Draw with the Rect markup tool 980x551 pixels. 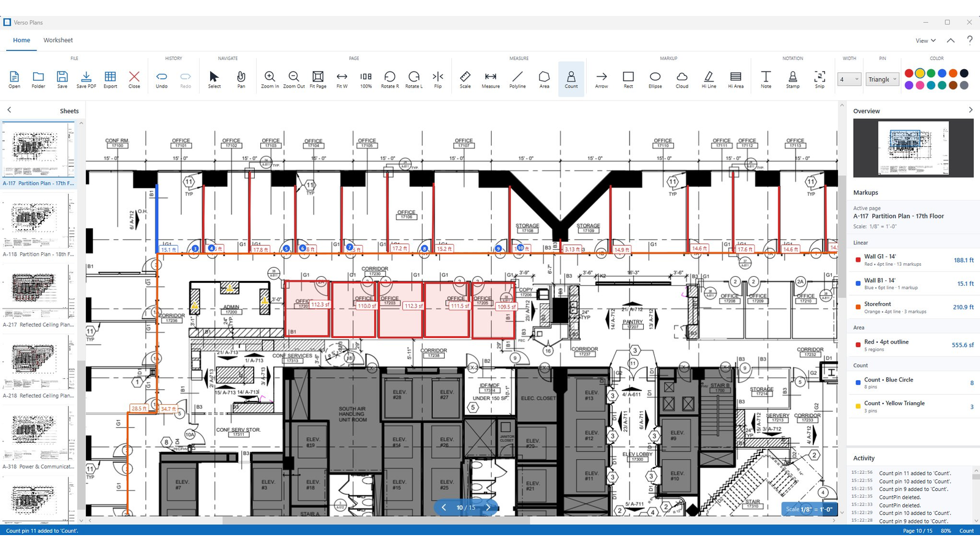pyautogui.click(x=628, y=79)
